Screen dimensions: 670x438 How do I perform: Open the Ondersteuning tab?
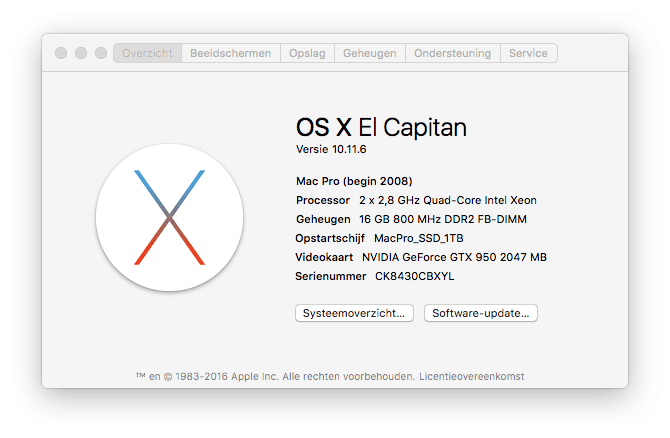point(453,53)
